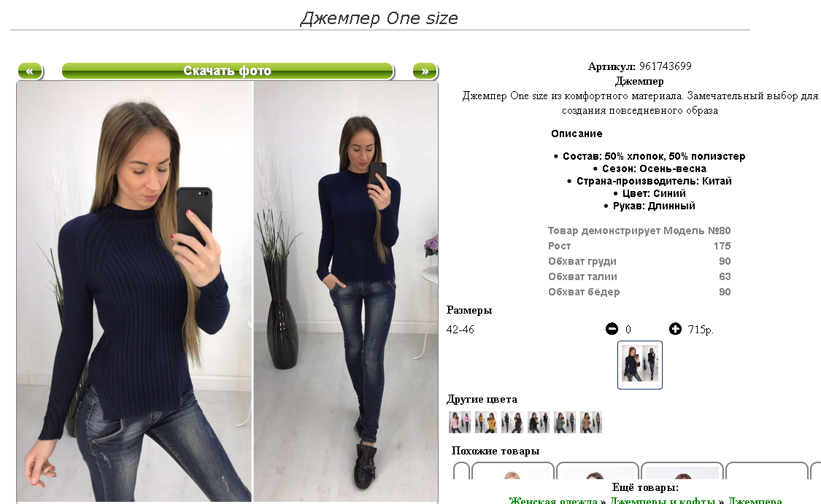Image resolution: width=821 pixels, height=504 pixels.
Task: Click the Скачать фото download button
Action: [x=227, y=71]
